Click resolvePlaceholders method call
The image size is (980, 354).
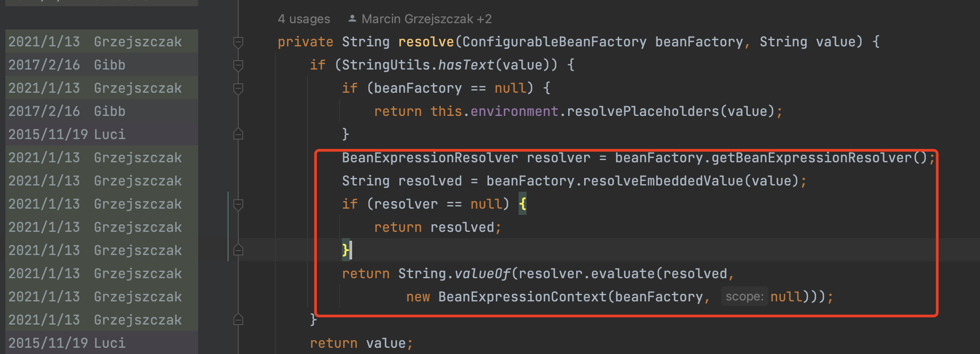point(643,111)
